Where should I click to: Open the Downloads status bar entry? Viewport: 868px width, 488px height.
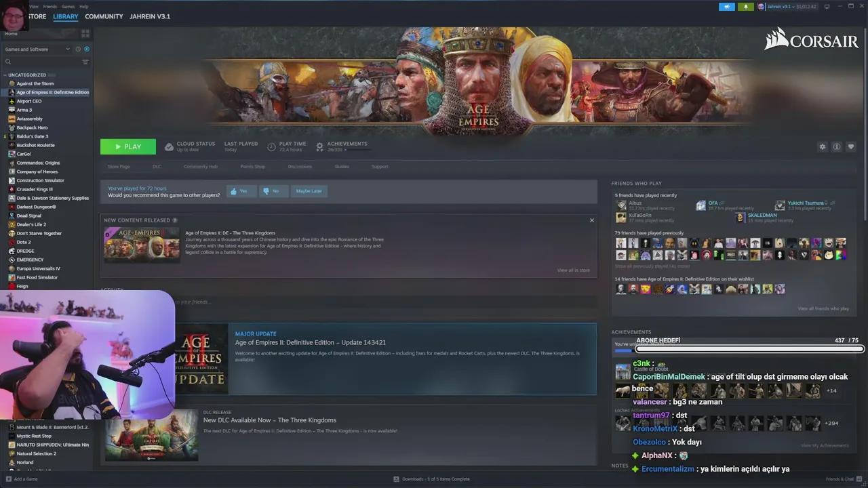tap(431, 479)
